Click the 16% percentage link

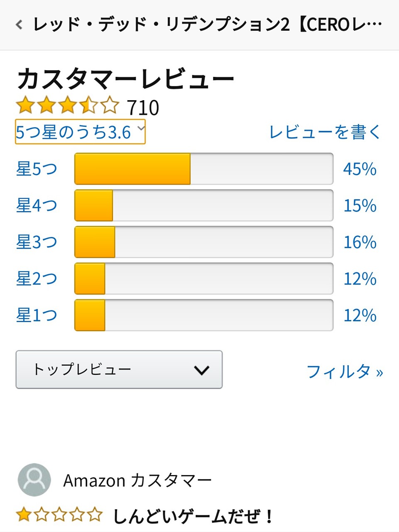[360, 242]
